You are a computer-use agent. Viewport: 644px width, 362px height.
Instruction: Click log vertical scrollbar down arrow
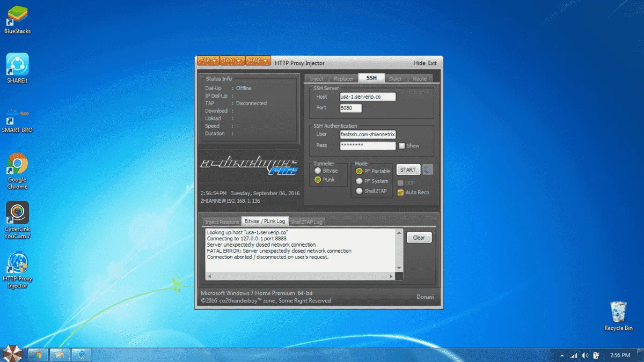pyautogui.click(x=399, y=268)
